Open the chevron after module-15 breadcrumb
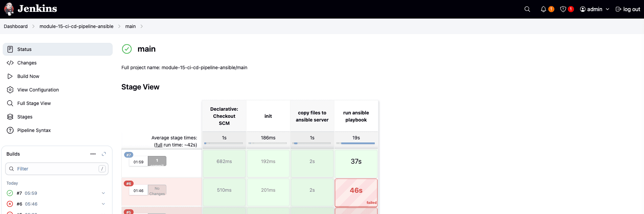This screenshot has width=644, height=214. pyautogui.click(x=119, y=26)
